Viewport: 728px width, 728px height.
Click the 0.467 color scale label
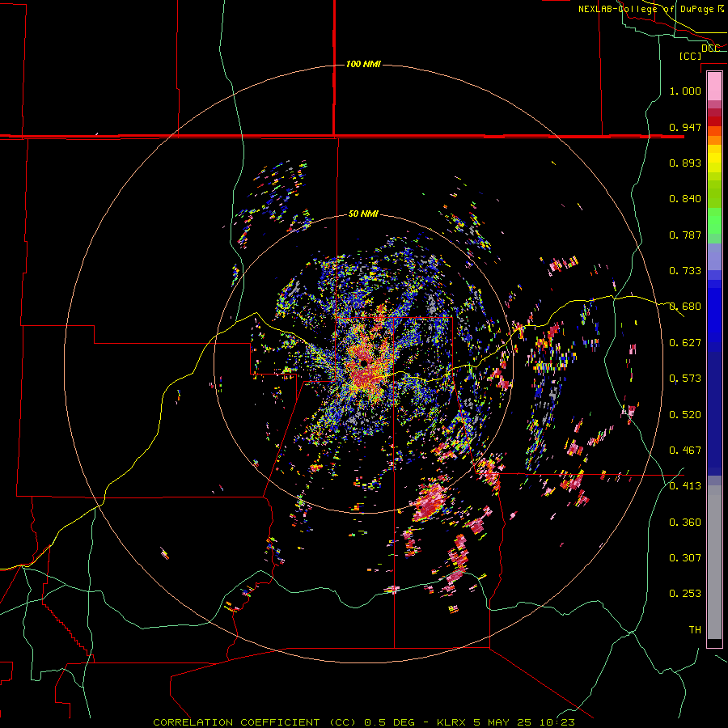[x=685, y=451]
